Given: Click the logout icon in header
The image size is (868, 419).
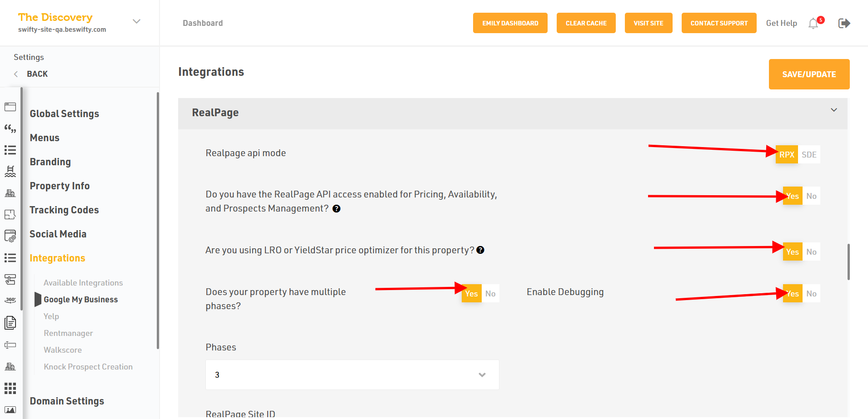Looking at the screenshot, I should pos(844,23).
